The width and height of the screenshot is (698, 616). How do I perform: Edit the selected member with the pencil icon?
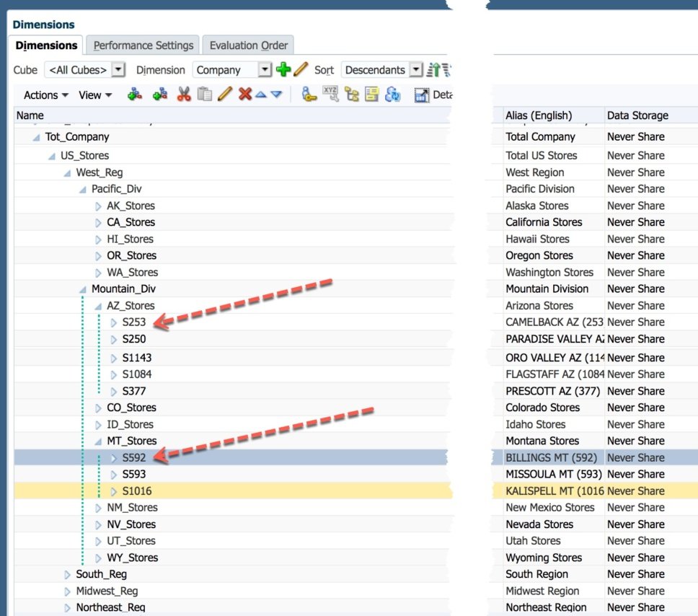pyautogui.click(x=224, y=94)
